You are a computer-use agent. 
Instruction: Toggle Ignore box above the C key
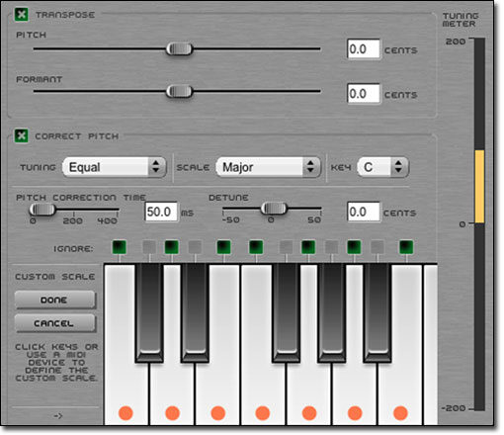[x=120, y=247]
